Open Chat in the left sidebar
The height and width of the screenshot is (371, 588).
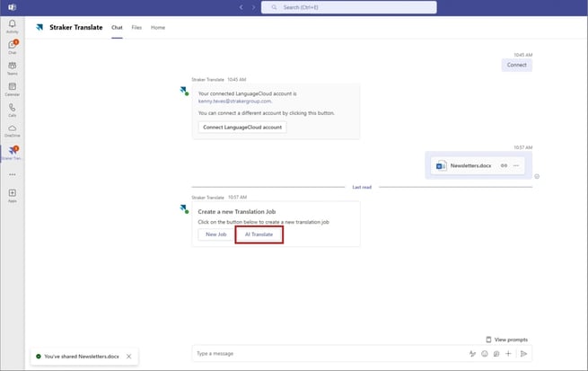pos(12,47)
